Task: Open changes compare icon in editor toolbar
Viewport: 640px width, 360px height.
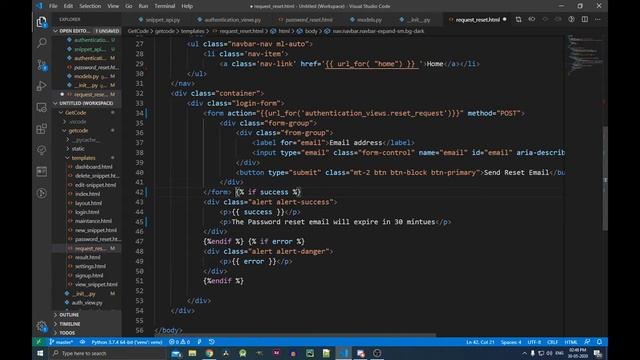Action: (x=518, y=19)
